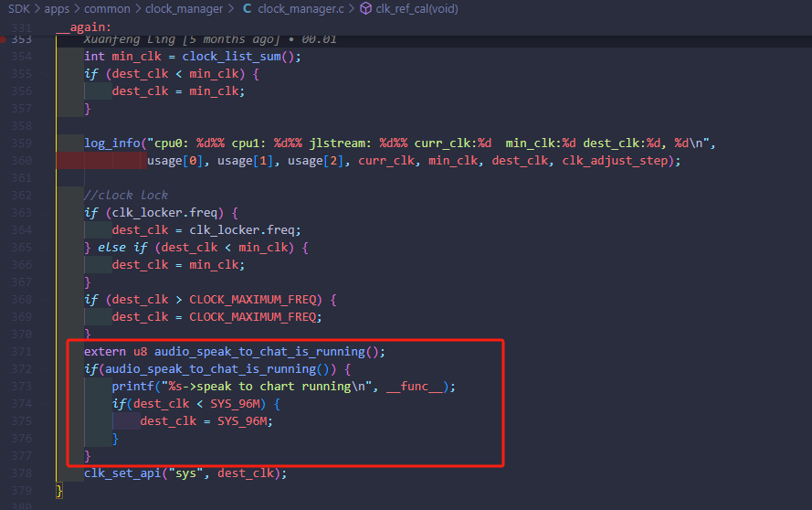The width and height of the screenshot is (812, 510).
Task: Collapse the else-if block at line 365
Action: click(46, 248)
